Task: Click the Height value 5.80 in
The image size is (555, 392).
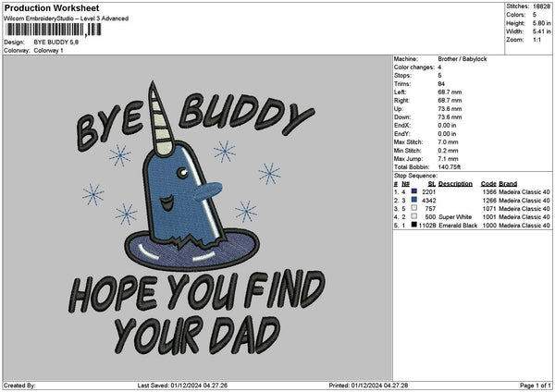Action: (x=541, y=23)
